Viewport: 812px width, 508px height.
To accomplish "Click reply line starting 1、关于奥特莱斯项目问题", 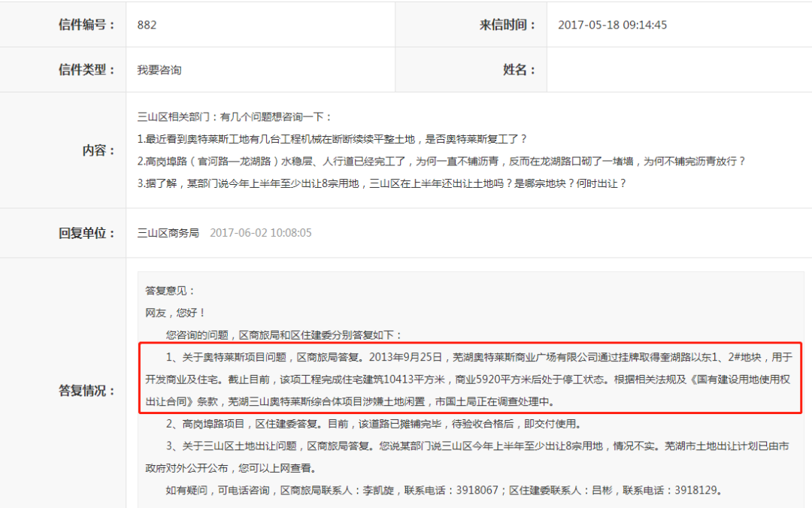I will pyautogui.click(x=479, y=357).
